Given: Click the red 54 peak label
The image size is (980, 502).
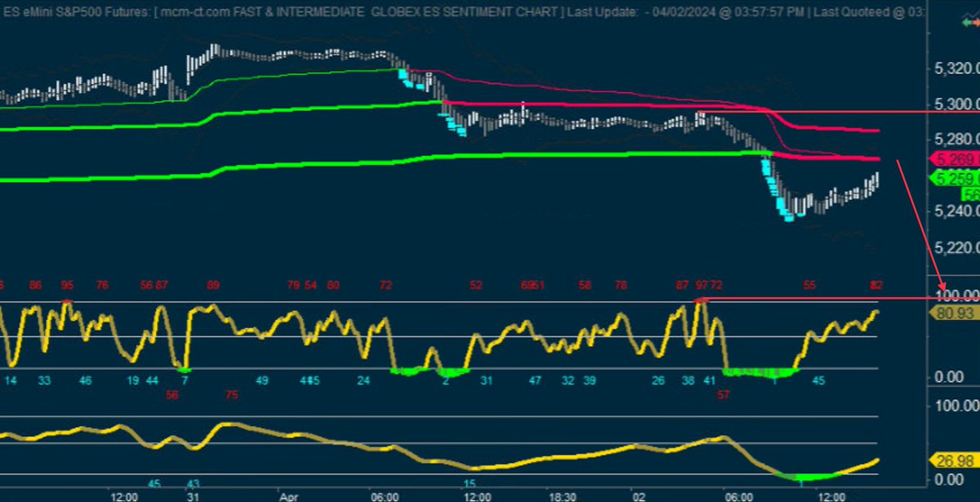Looking at the screenshot, I should (311, 286).
